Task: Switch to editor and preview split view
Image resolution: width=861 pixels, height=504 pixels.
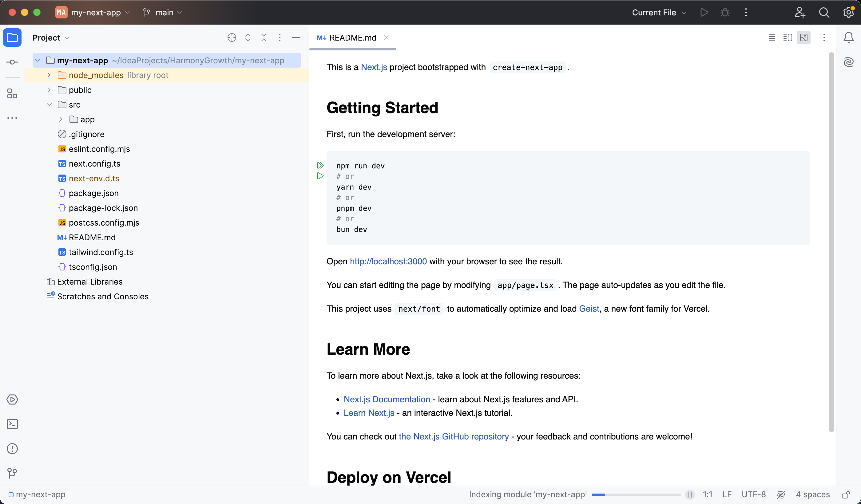Action: pos(788,37)
